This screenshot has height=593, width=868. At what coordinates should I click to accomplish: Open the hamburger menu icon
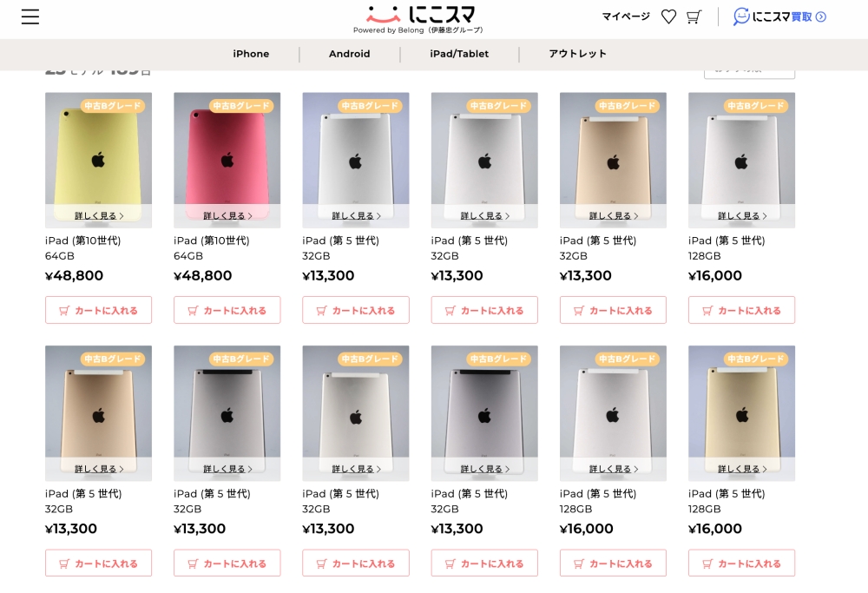click(x=30, y=16)
